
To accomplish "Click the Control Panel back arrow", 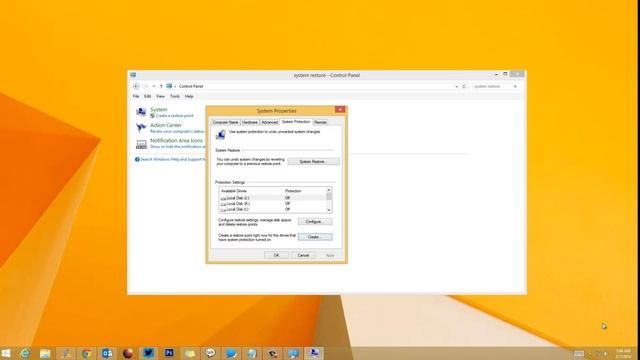I will point(136,86).
